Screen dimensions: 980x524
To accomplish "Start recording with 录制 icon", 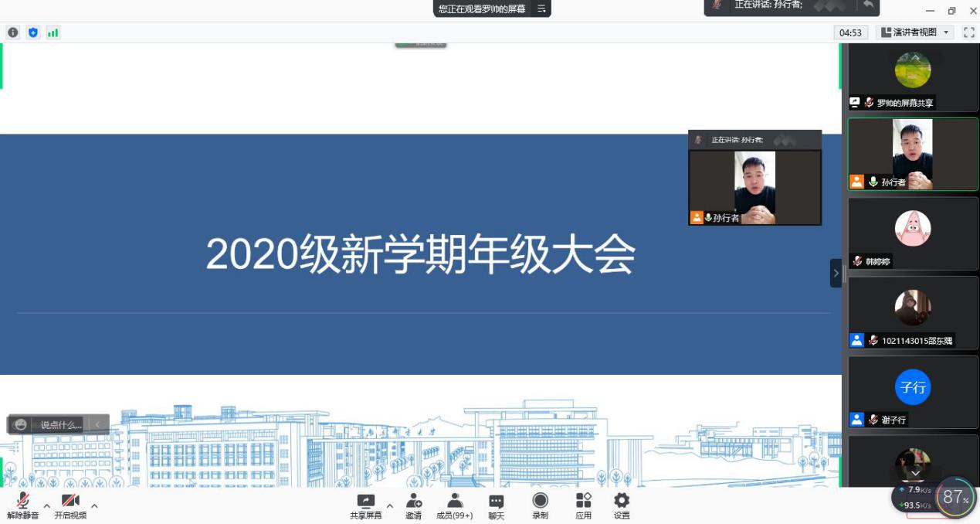I will tap(540, 506).
